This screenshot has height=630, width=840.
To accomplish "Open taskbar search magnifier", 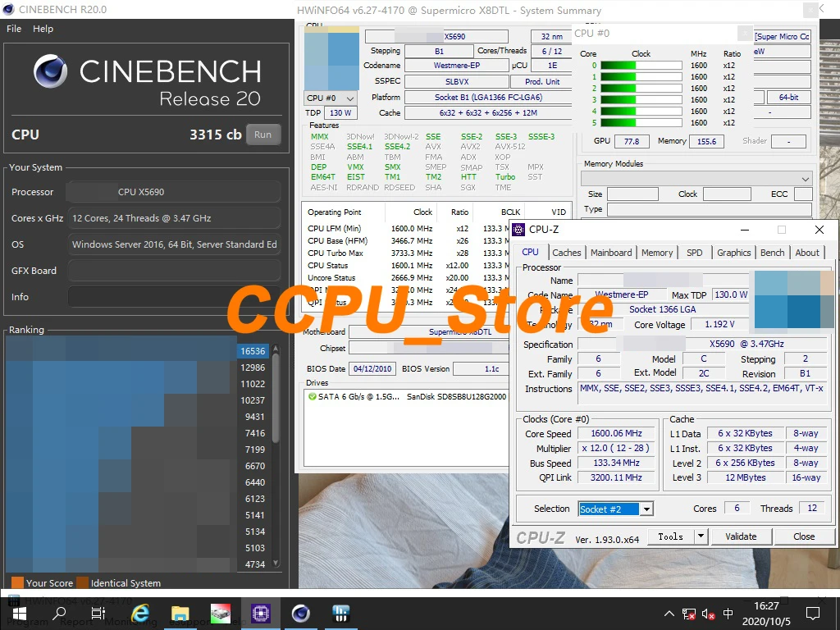I will coord(59,614).
